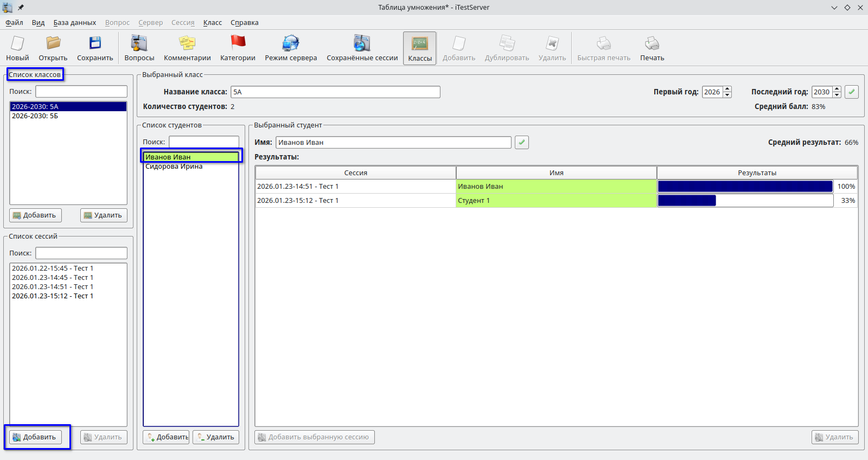The height and width of the screenshot is (460, 868).
Task: Decrease the Последний год value
Action: pyautogui.click(x=837, y=95)
